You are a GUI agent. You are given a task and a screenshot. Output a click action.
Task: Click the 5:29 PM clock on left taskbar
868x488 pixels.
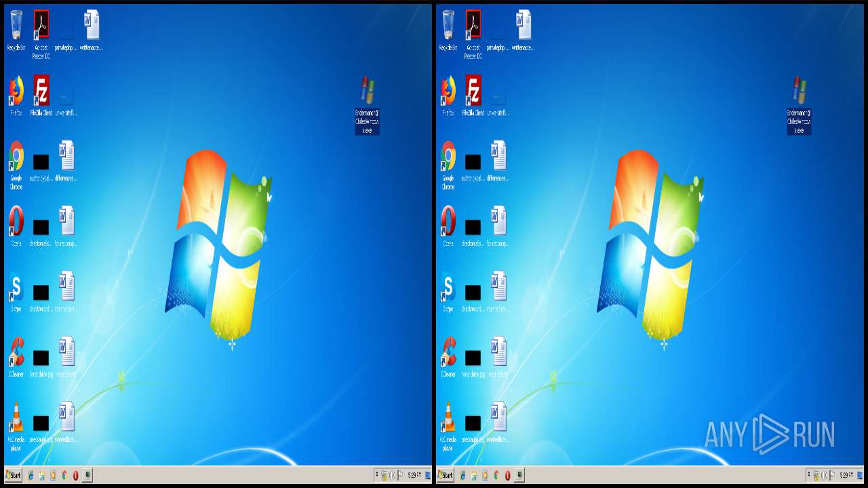(414, 475)
